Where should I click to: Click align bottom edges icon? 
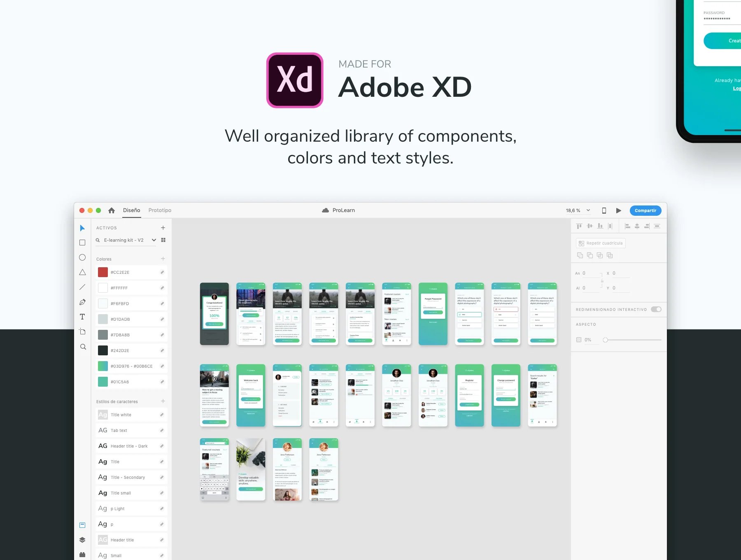click(x=600, y=226)
